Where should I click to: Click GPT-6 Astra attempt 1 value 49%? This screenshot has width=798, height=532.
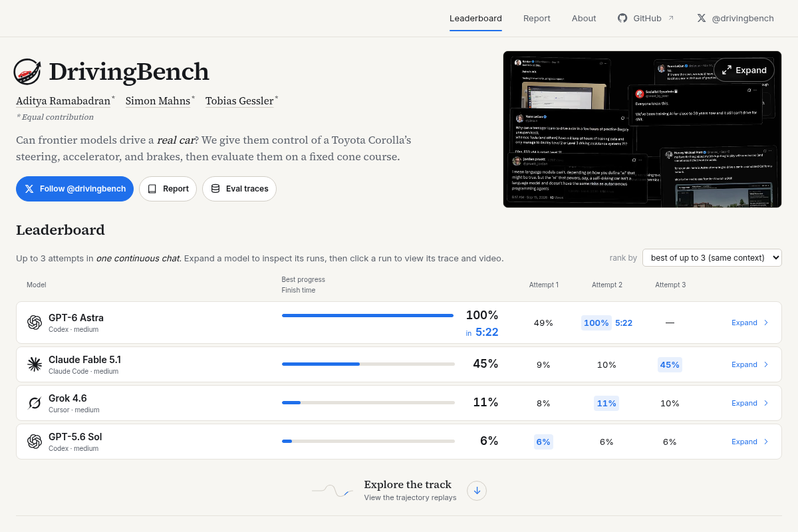[x=543, y=323]
